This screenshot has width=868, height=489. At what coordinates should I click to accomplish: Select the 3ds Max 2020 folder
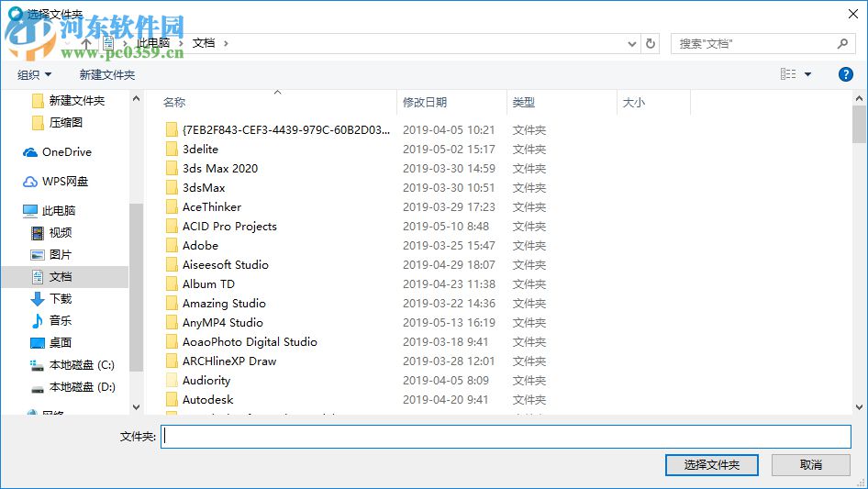pos(220,169)
